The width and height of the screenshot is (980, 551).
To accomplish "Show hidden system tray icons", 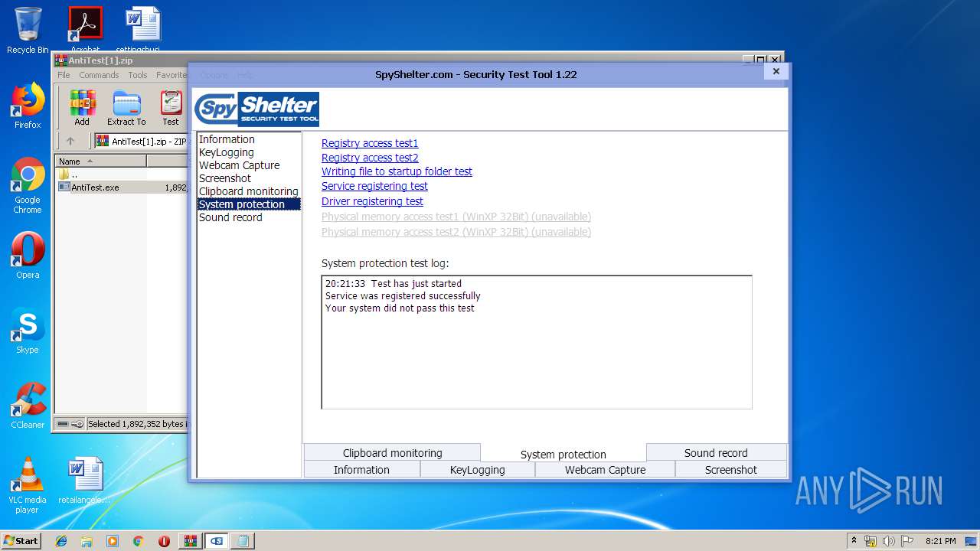I will [854, 541].
